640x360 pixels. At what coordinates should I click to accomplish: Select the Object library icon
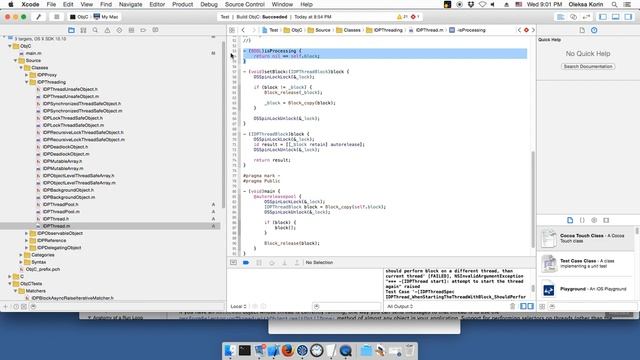[594, 220]
